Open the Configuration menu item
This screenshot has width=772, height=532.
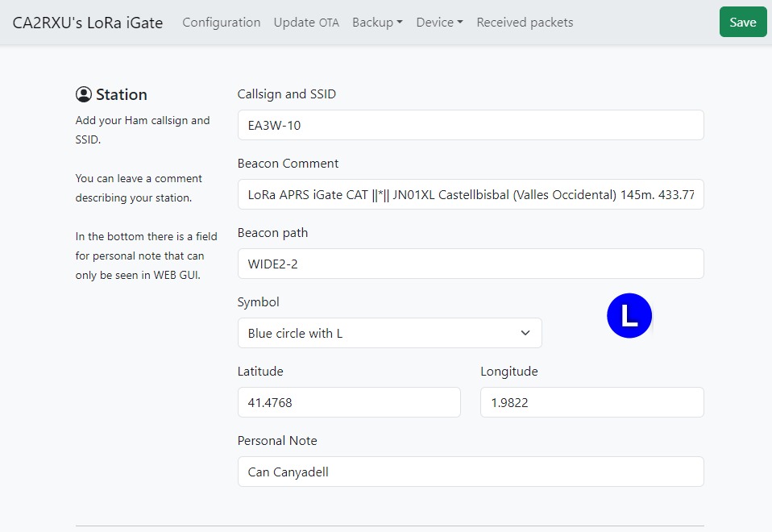(221, 23)
